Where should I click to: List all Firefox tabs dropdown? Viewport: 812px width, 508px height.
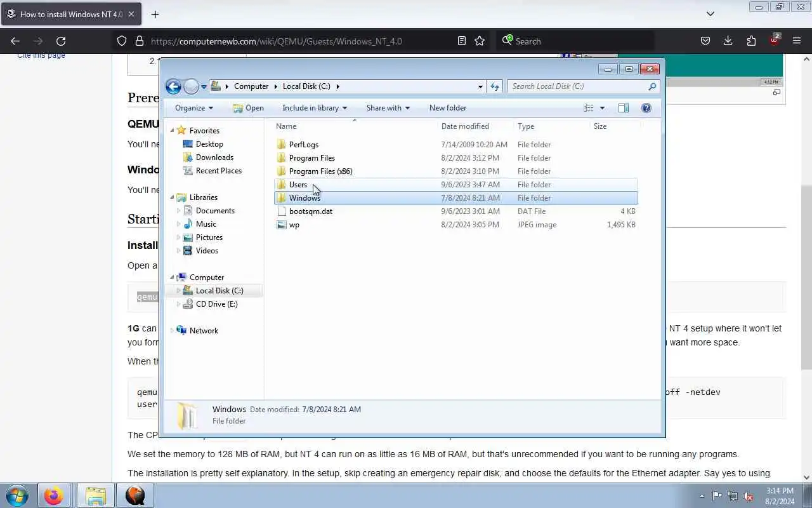point(710,14)
